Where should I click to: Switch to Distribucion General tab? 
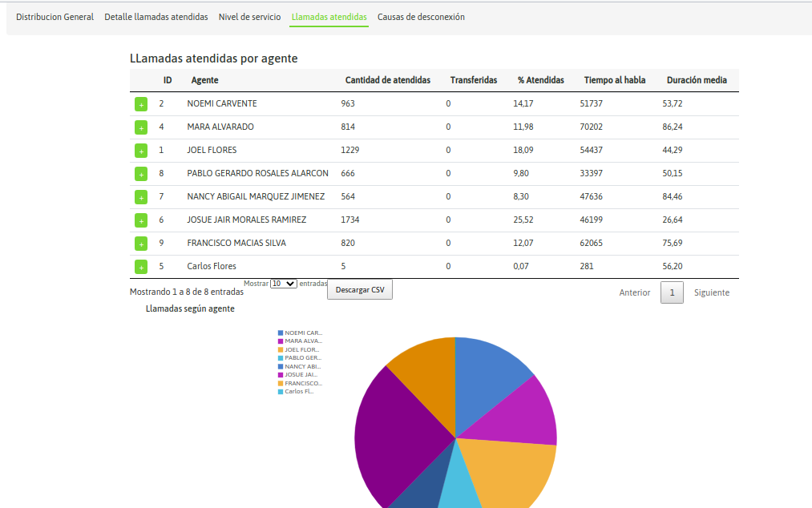55,17
